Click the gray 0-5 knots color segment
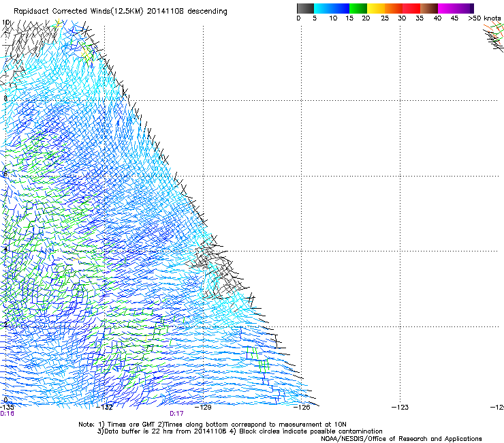This screenshot has width=504, height=443. pyautogui.click(x=305, y=8)
